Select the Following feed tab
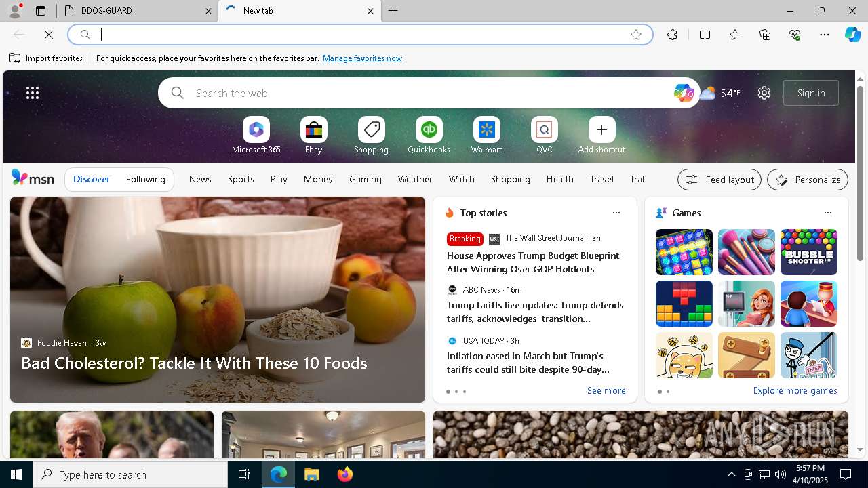The height and width of the screenshot is (488, 868). pos(145,179)
